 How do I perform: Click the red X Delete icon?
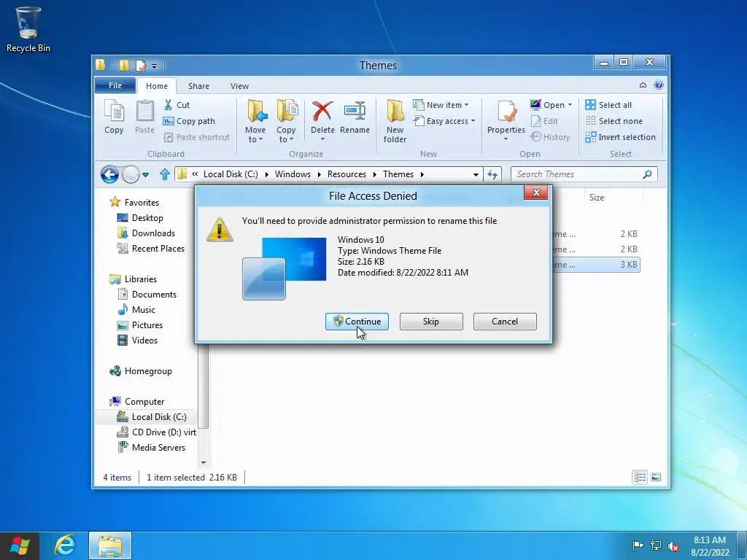[x=322, y=111]
